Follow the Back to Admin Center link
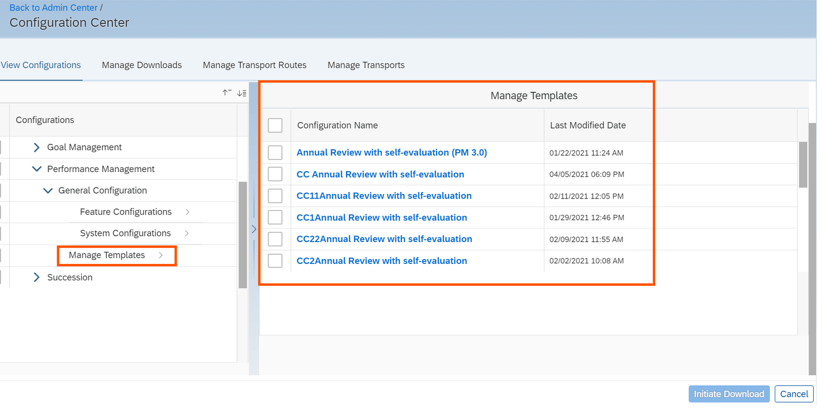 click(x=53, y=8)
